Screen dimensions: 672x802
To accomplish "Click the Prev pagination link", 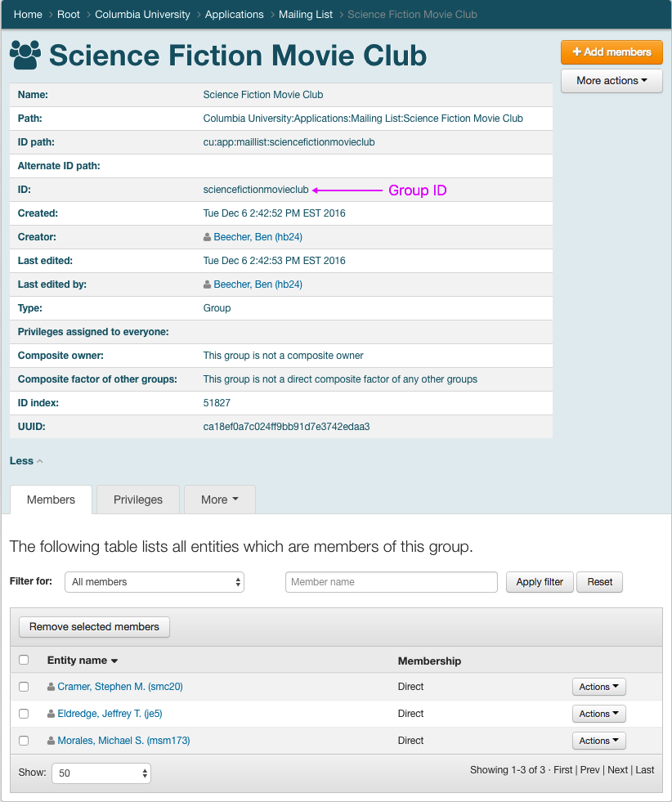I will coord(589,770).
